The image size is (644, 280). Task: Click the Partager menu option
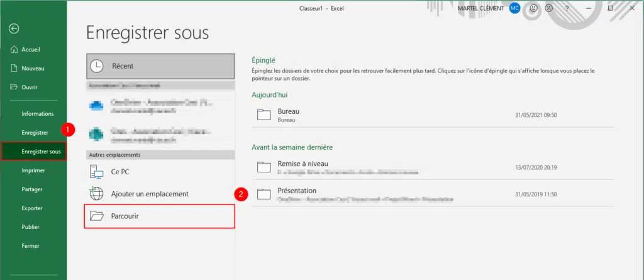coord(31,189)
